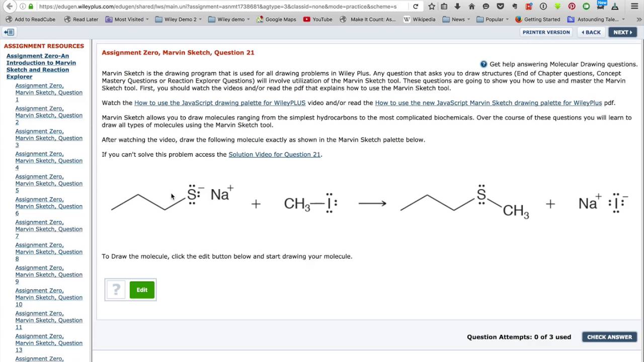The image size is (644, 362).
Task: Collapse the assignment resources sidebar icon
Action: (9, 32)
